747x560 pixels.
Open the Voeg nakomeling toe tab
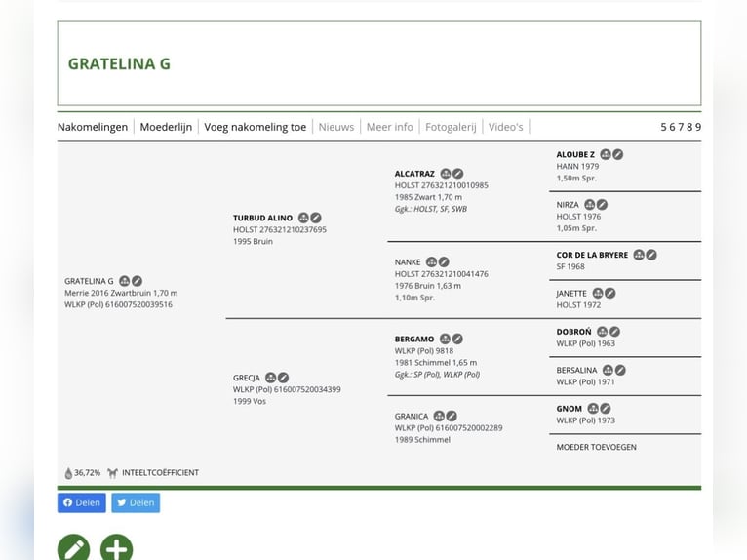255,127
